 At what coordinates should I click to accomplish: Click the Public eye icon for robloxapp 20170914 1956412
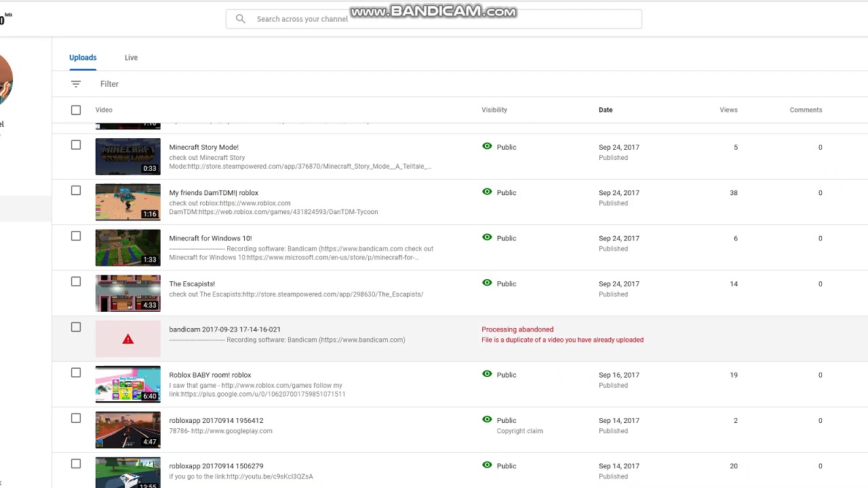coord(487,419)
